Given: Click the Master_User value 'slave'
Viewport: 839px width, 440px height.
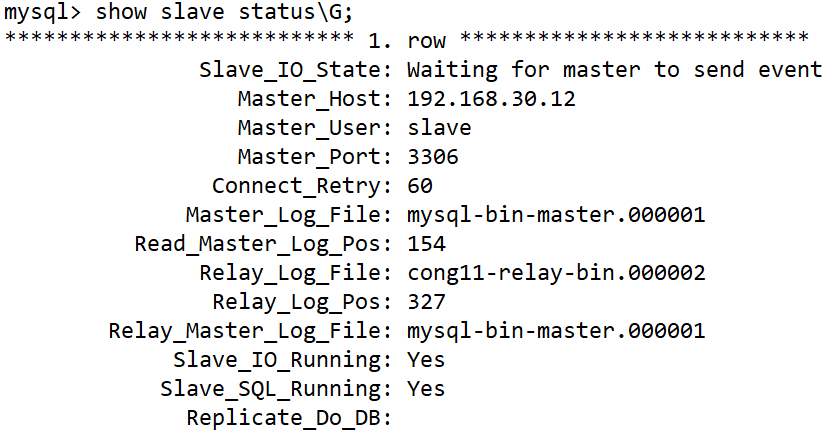Looking at the screenshot, I should pos(439,128).
